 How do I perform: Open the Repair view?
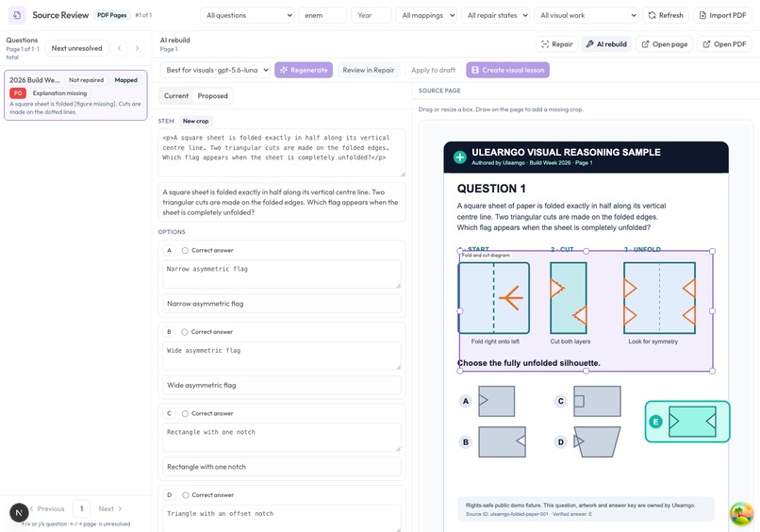tap(556, 44)
